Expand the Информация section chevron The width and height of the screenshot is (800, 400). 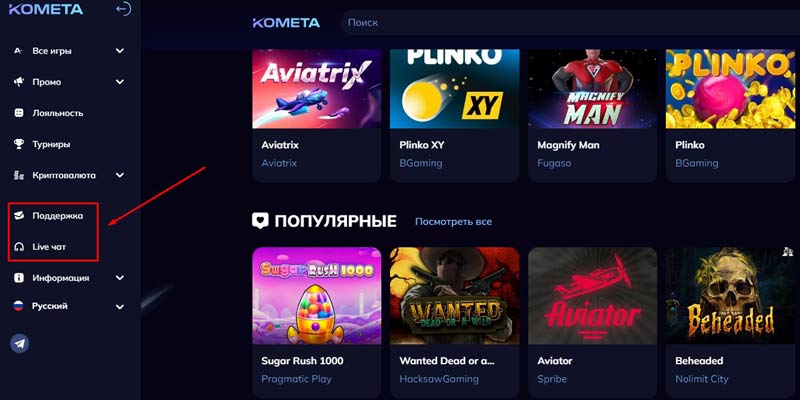(119, 278)
